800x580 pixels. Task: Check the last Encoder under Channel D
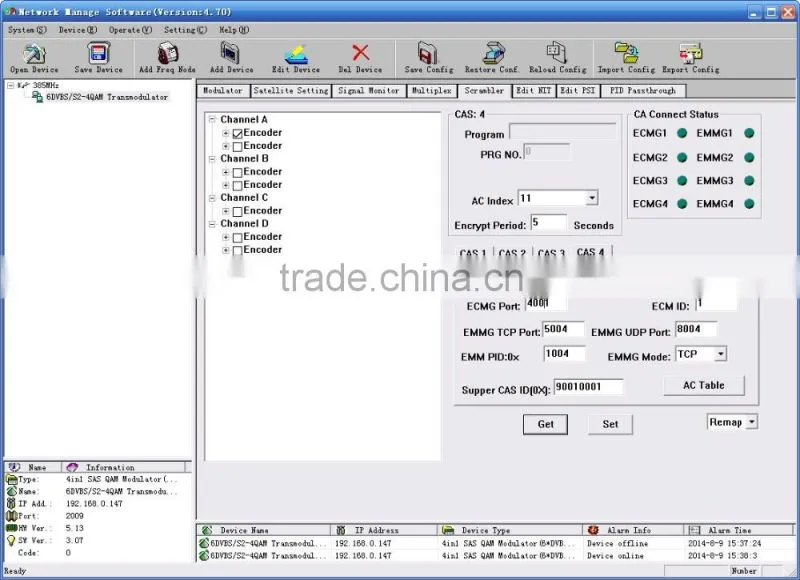[x=237, y=251]
